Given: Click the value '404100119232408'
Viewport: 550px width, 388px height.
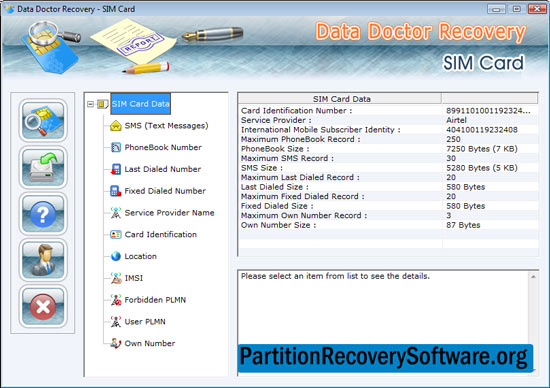Looking at the screenshot, I should (482, 129).
